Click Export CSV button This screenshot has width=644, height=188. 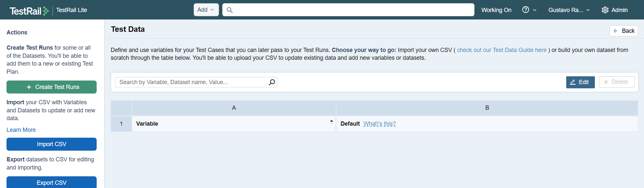coord(51,182)
